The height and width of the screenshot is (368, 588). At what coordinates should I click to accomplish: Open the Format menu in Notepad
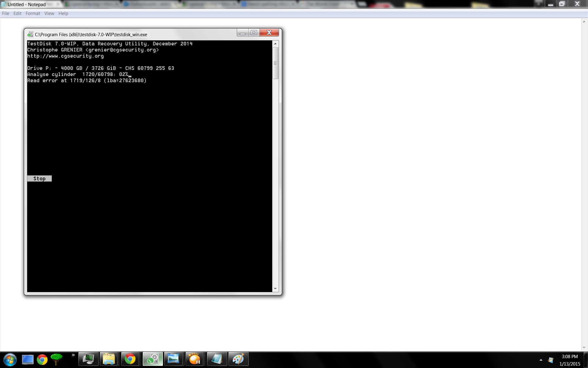tap(33, 13)
